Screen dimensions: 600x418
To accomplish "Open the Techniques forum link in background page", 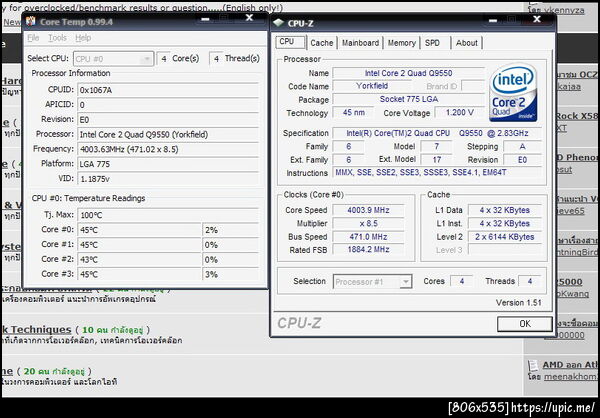I will (x=37, y=330).
